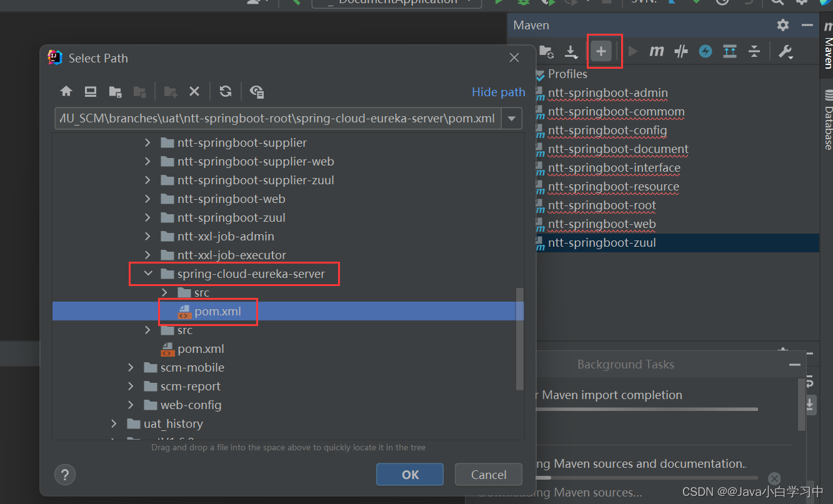The width and height of the screenshot is (833, 504).
Task: Generate sources and update folders in Maven panel
Action: (546, 51)
